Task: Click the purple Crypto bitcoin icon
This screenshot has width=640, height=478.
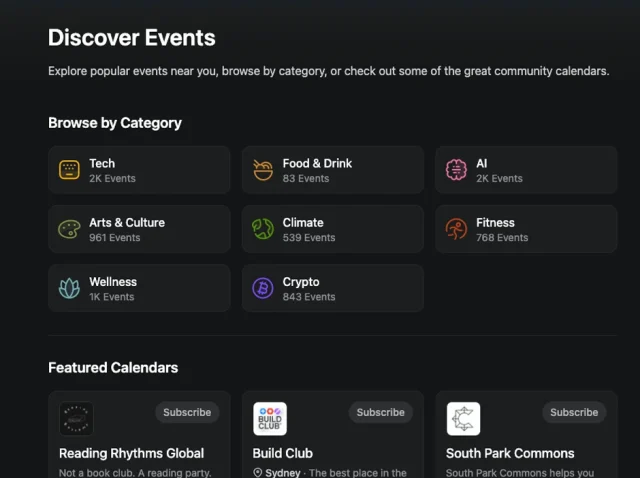Action: (x=262, y=289)
